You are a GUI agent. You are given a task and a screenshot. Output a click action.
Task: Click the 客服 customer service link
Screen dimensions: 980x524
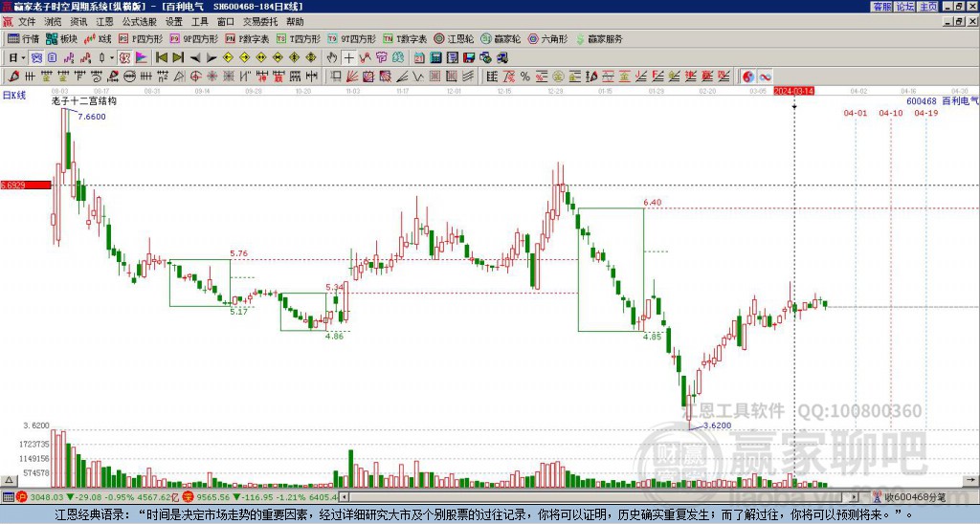coord(881,7)
